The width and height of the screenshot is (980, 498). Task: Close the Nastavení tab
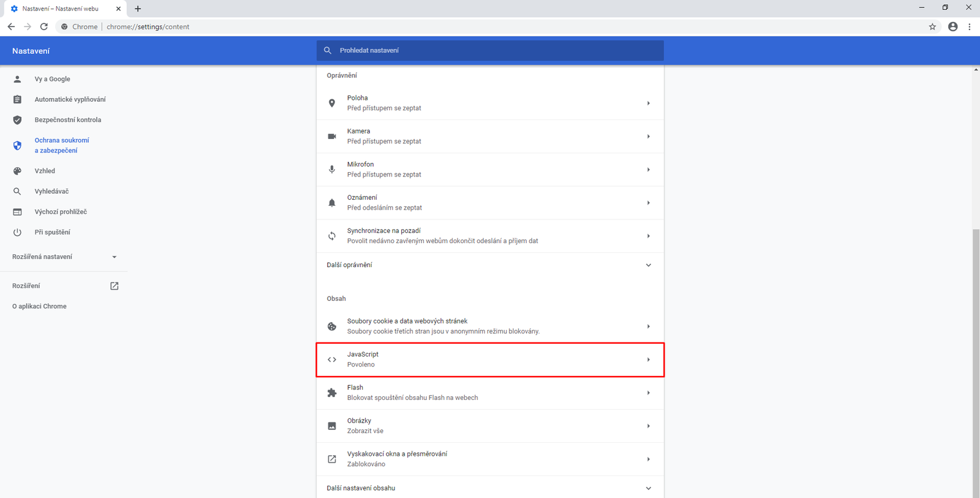click(x=118, y=9)
